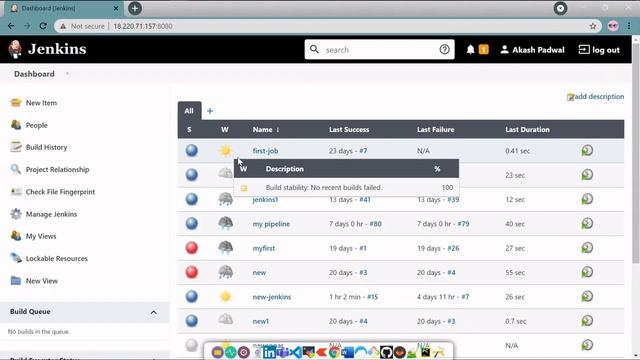Open the Chrome three-dot menu
This screenshot has width=640, height=360.
point(629,26)
